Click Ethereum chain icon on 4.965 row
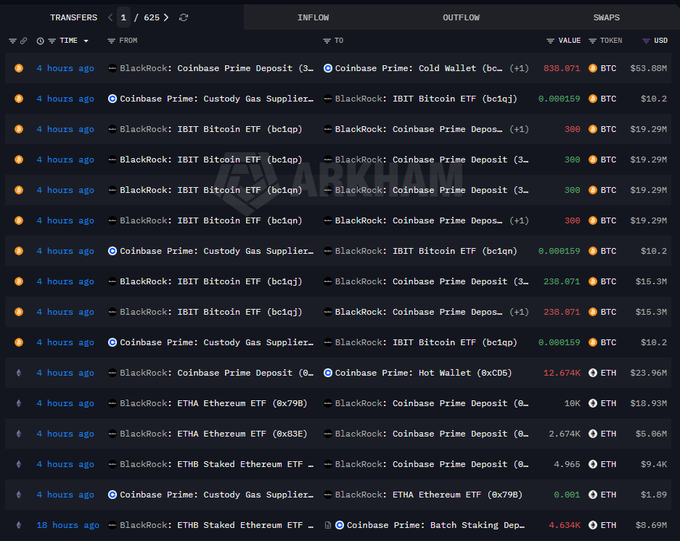 (x=19, y=464)
